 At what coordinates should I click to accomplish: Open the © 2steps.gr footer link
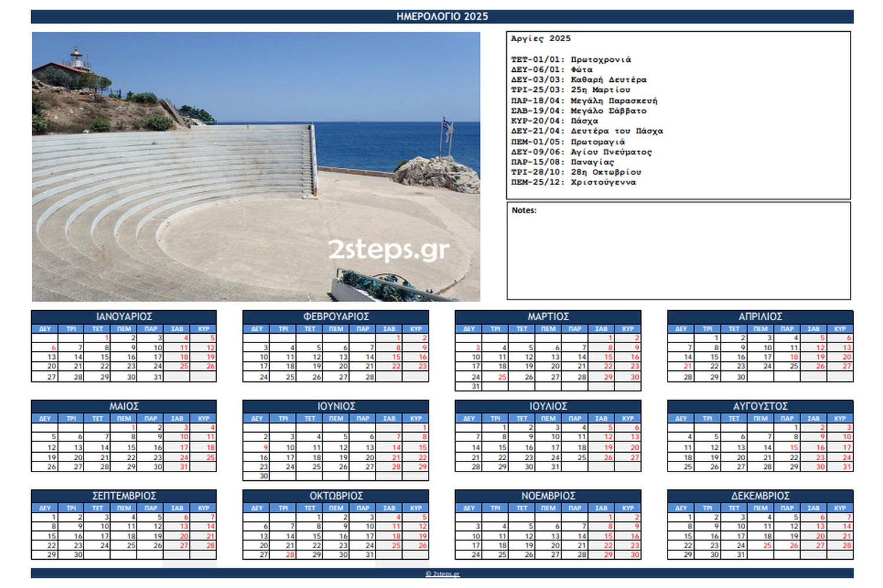[443, 574]
